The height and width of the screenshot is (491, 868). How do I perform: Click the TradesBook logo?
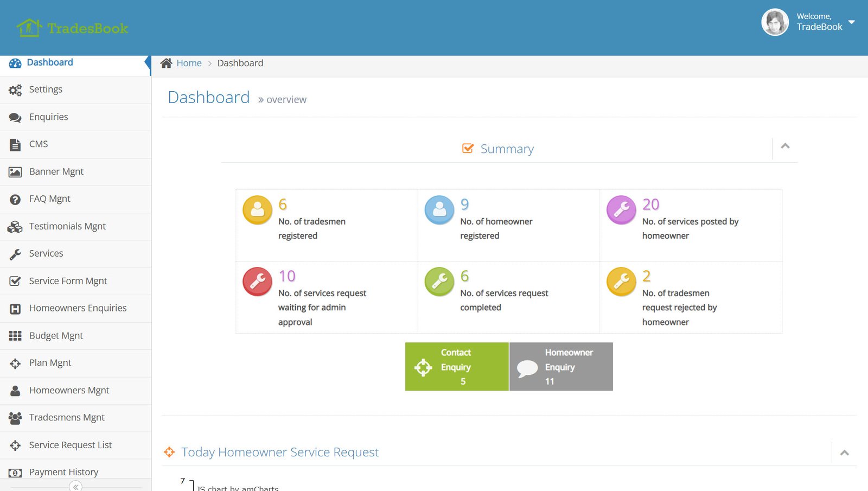click(72, 28)
